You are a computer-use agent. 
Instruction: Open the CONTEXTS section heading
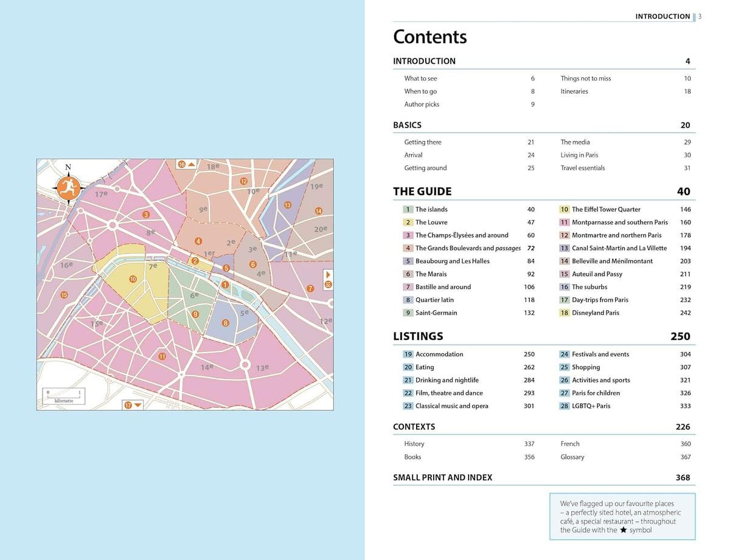tap(414, 426)
